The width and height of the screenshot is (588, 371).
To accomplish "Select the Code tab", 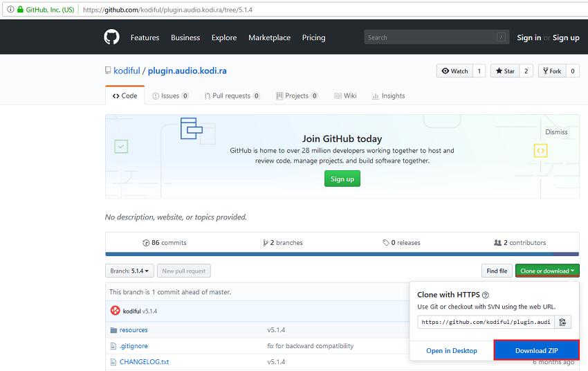I will (x=125, y=96).
